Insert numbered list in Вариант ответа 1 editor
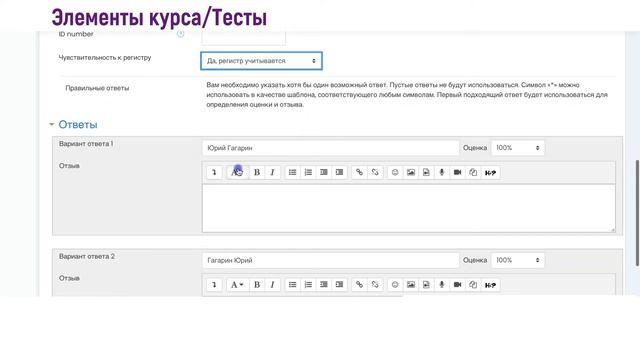 [308, 172]
